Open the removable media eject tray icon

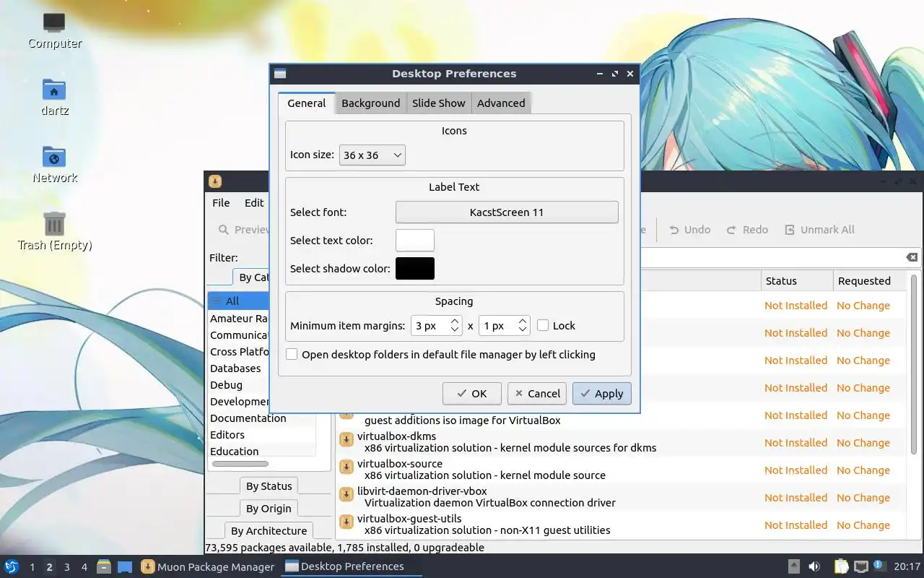(793, 566)
